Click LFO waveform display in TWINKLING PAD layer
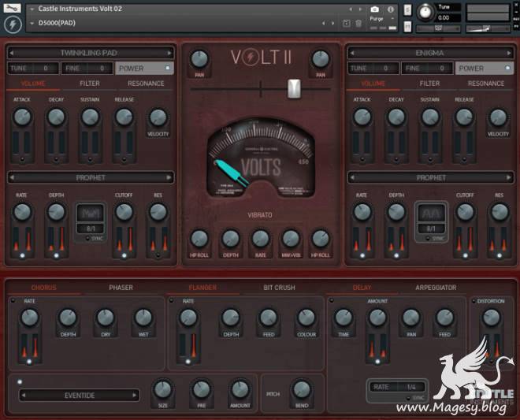This screenshot has width=520, height=420. (x=91, y=214)
